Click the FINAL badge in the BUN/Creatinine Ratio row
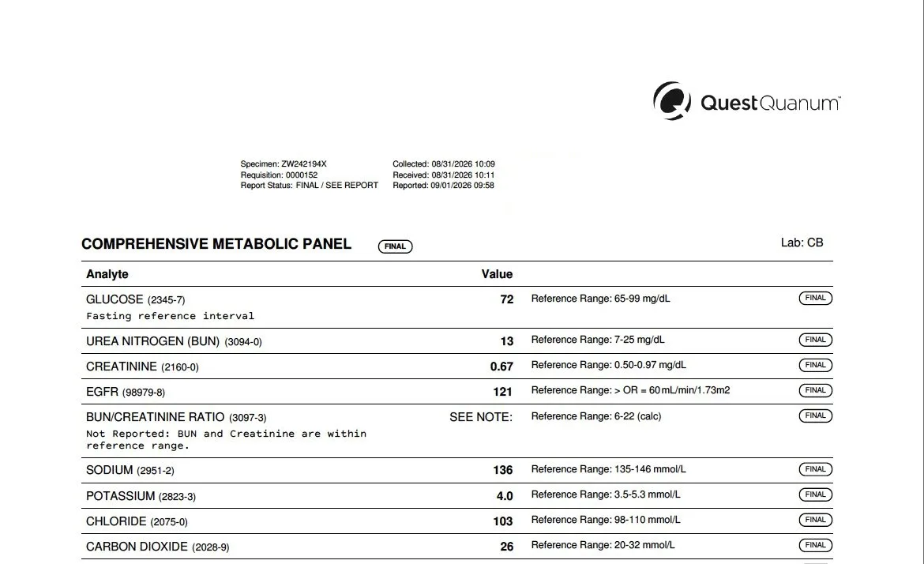Viewport: 924px width, 564px height. (816, 416)
